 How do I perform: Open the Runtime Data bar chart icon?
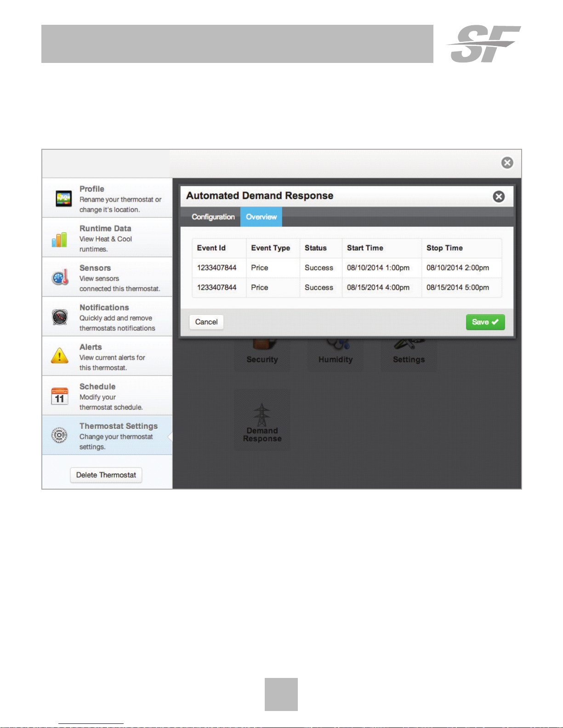pyautogui.click(x=59, y=239)
